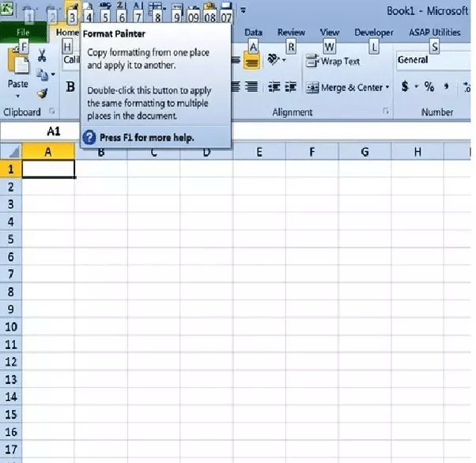Apply Comma Style number format

(x=446, y=87)
